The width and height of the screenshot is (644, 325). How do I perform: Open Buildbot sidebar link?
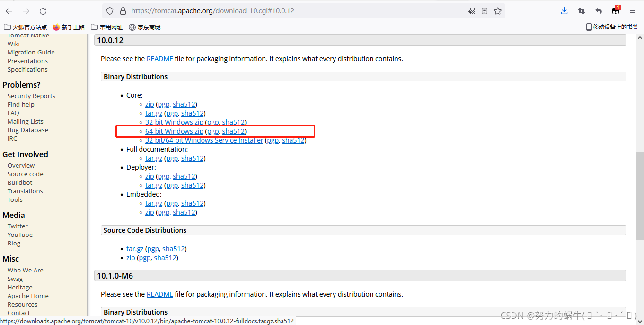(20, 182)
